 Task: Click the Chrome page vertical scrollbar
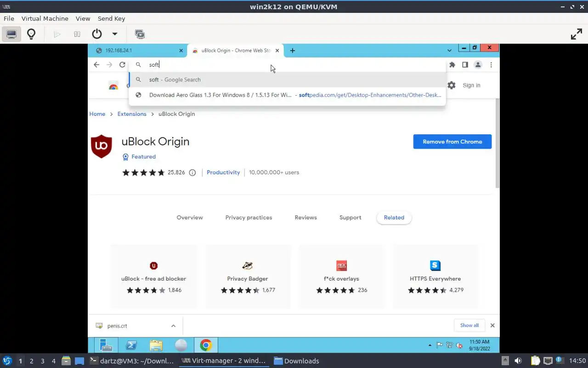497,143
